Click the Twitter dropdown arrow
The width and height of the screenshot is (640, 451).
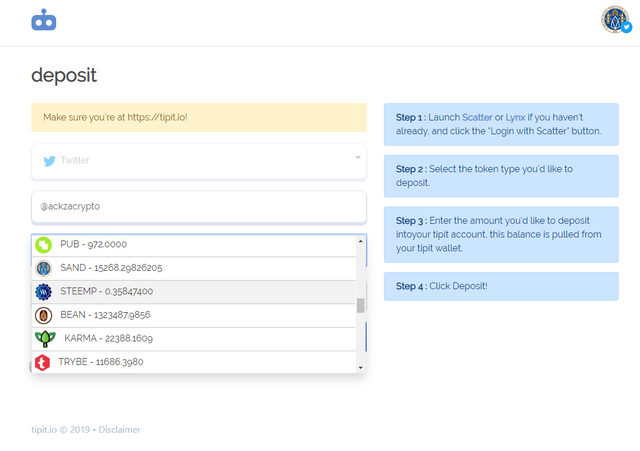coord(358,158)
